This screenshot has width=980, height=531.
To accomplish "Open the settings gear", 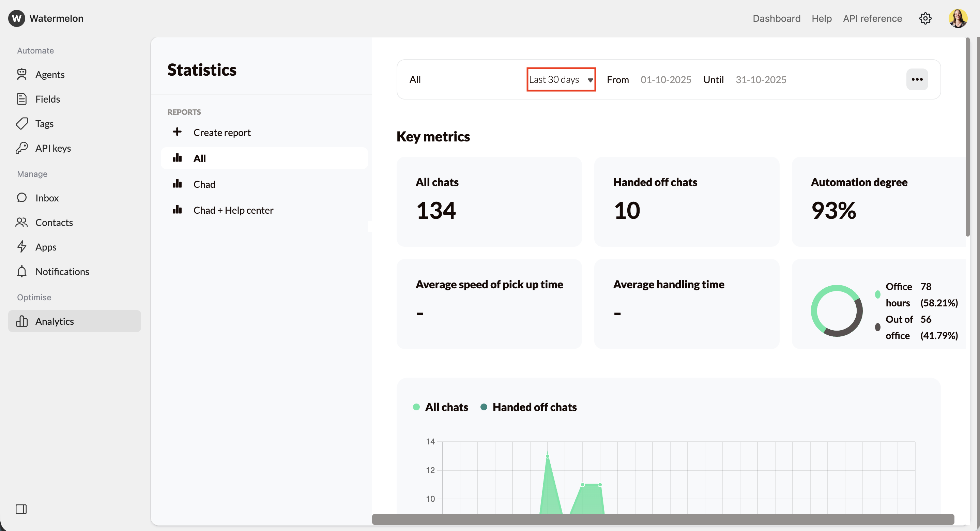I will click(x=925, y=18).
